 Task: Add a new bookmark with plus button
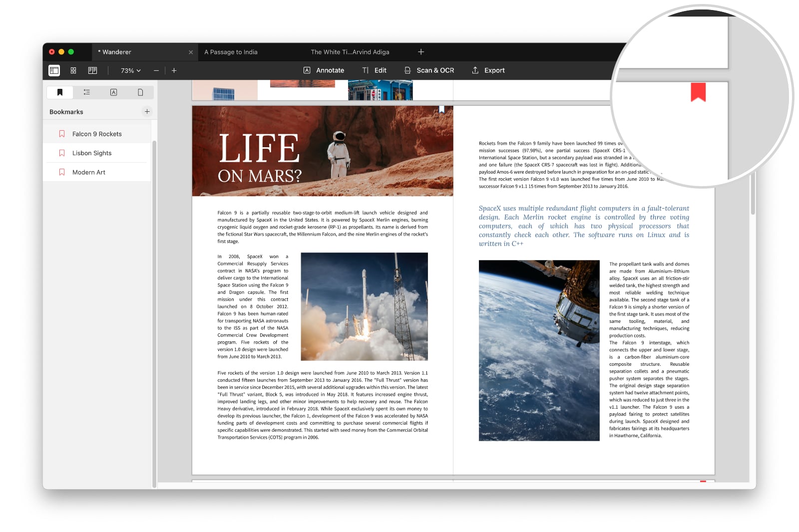[x=147, y=112]
